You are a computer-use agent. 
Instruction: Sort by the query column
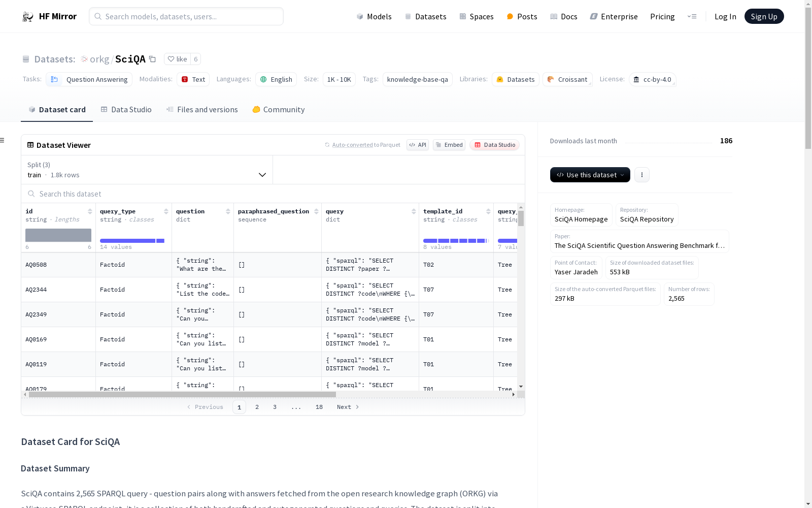pyautogui.click(x=414, y=211)
